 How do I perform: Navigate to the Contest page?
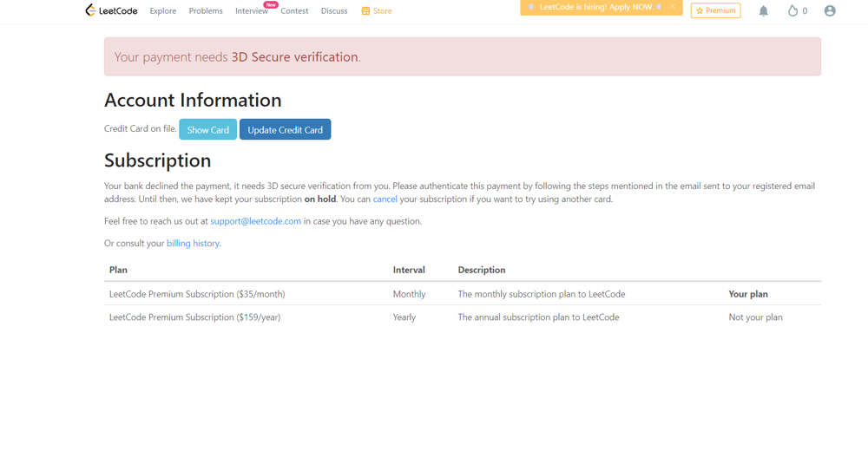(x=294, y=11)
